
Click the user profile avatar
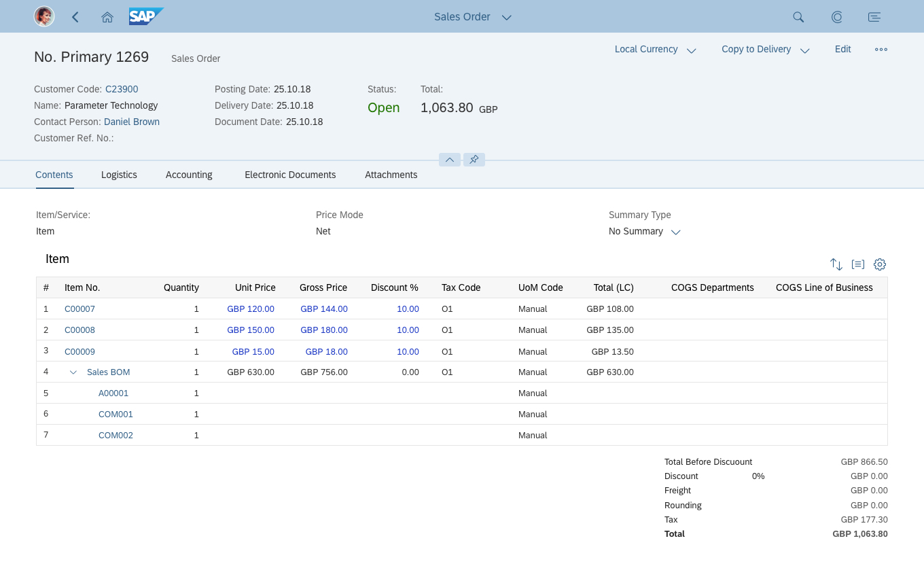click(x=44, y=17)
